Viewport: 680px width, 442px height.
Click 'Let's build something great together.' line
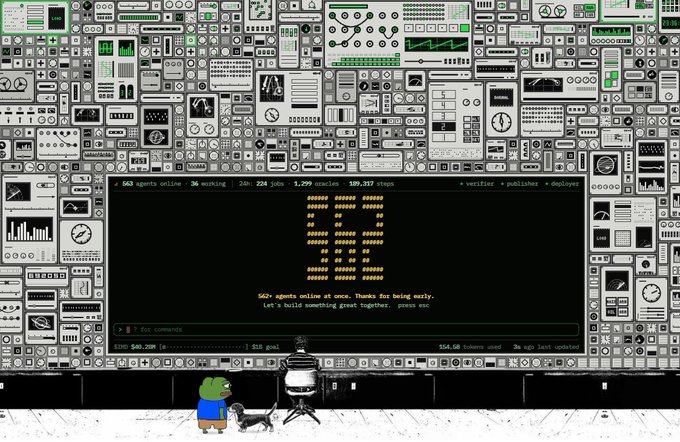coord(327,305)
